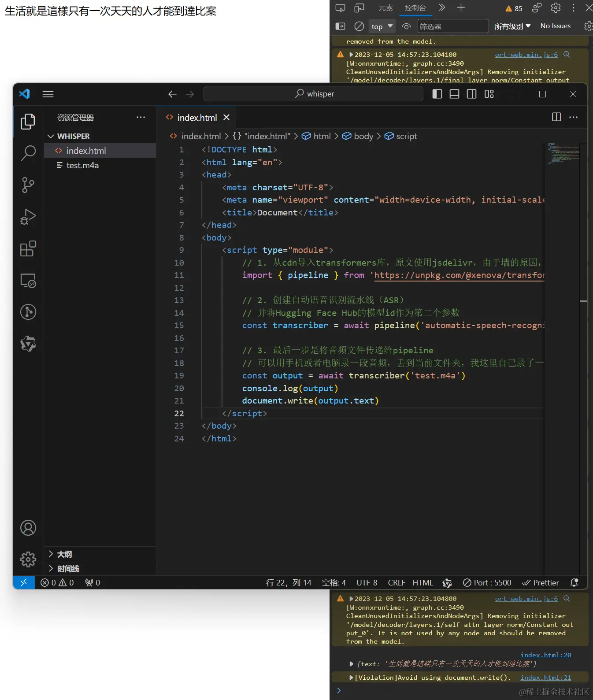
Task: Go forward with the right arrow
Action: tap(189, 94)
